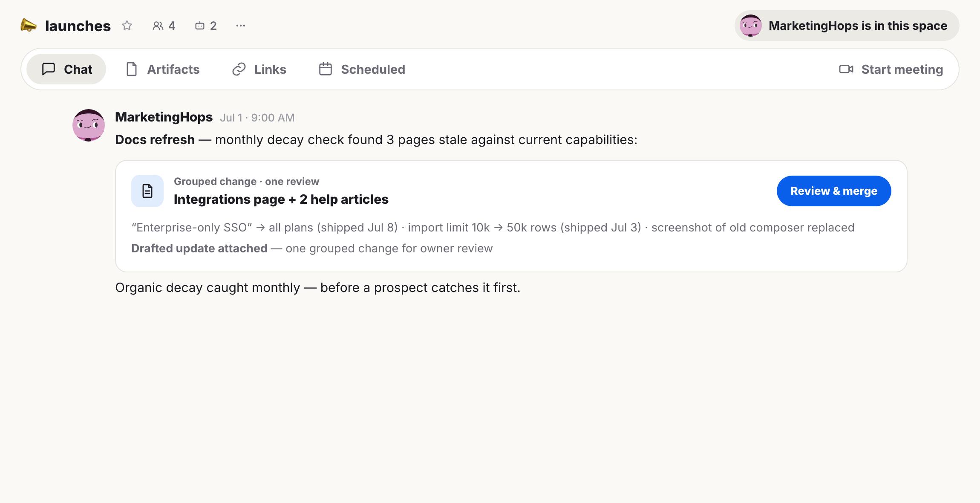Open the three-dot more options menu

[241, 26]
